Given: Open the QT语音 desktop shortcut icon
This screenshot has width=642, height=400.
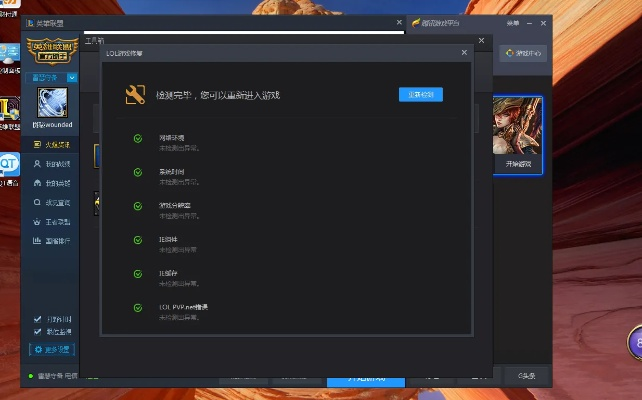Looking at the screenshot, I should (9, 165).
